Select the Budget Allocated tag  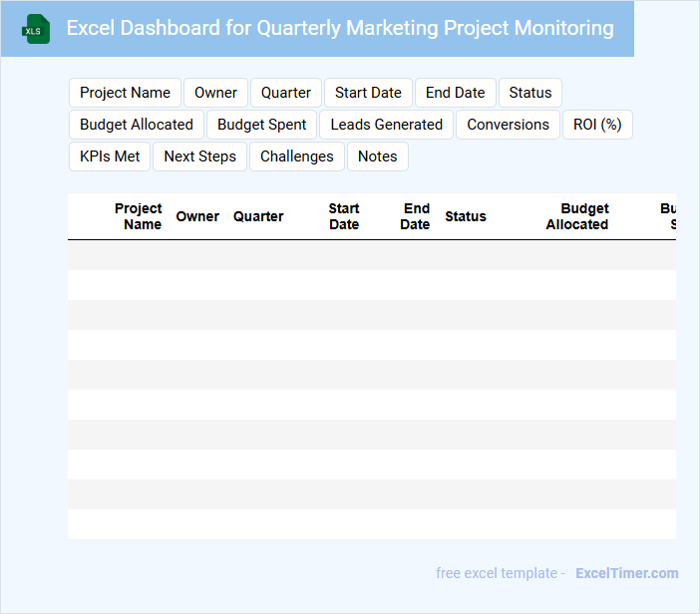(137, 125)
